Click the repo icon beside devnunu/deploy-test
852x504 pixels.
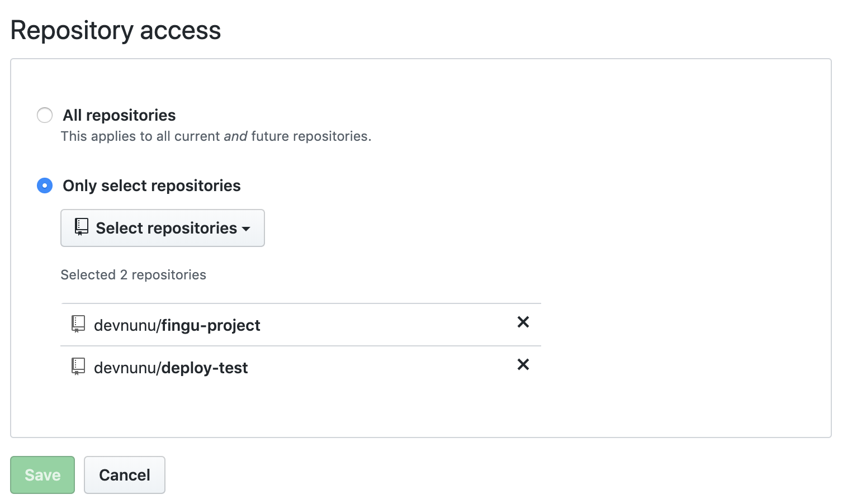78,367
